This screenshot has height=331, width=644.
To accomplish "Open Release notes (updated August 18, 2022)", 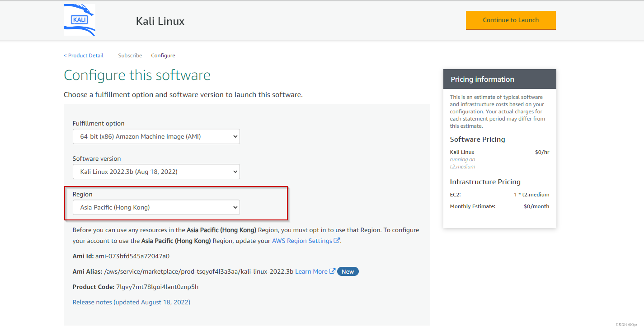I will pos(132,302).
